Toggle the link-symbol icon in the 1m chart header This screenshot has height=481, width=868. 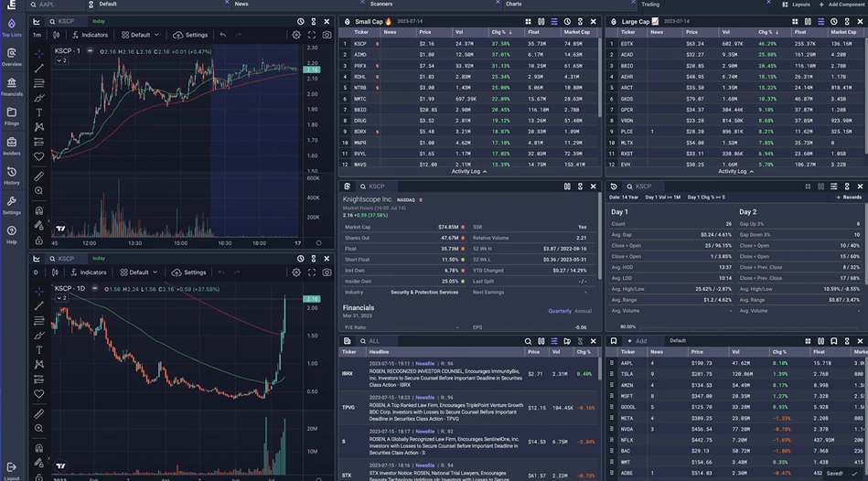pyautogui.click(x=314, y=22)
